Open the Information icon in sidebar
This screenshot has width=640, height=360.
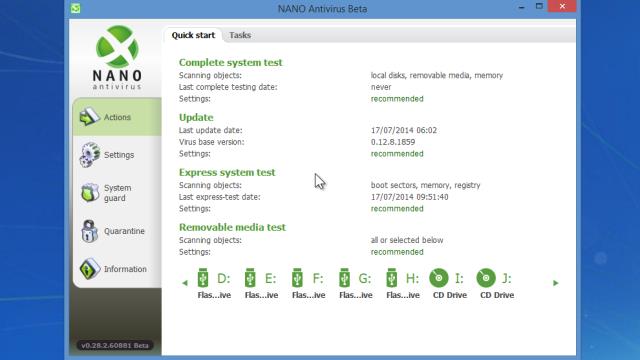(90, 269)
